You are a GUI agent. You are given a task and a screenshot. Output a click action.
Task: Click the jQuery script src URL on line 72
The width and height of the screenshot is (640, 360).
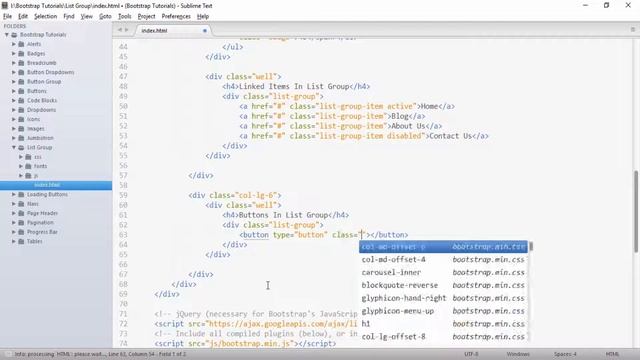(282, 324)
